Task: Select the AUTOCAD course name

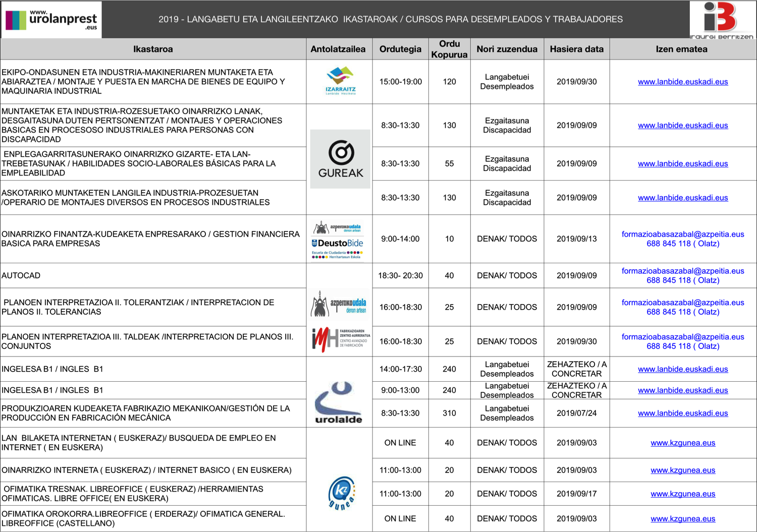Action: point(21,275)
